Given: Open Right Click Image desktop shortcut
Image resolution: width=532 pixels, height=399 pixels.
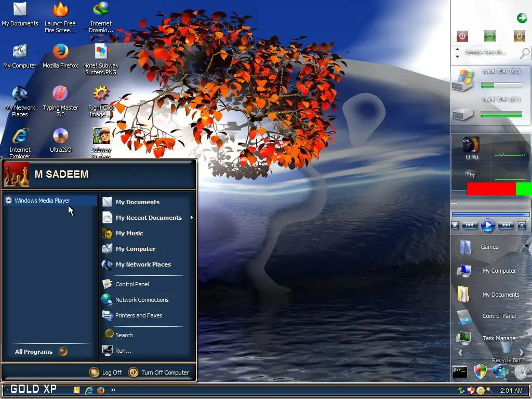Looking at the screenshot, I should 101,101.
